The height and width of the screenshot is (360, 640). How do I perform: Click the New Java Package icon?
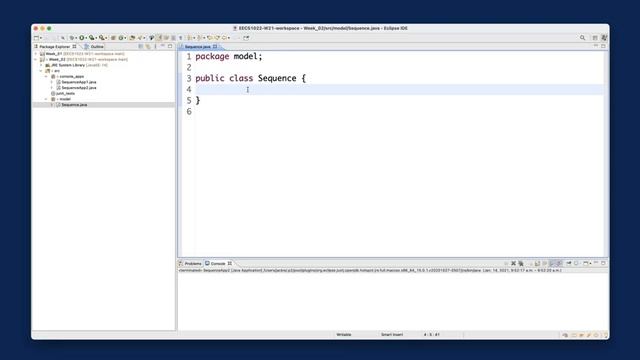(113, 38)
